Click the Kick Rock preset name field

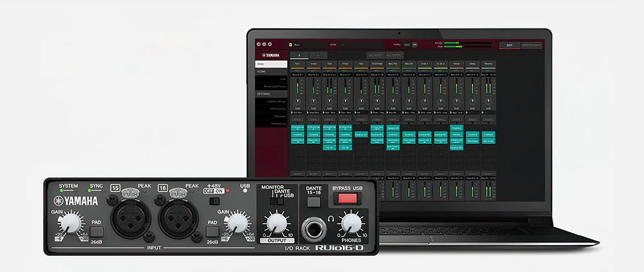click(299, 112)
